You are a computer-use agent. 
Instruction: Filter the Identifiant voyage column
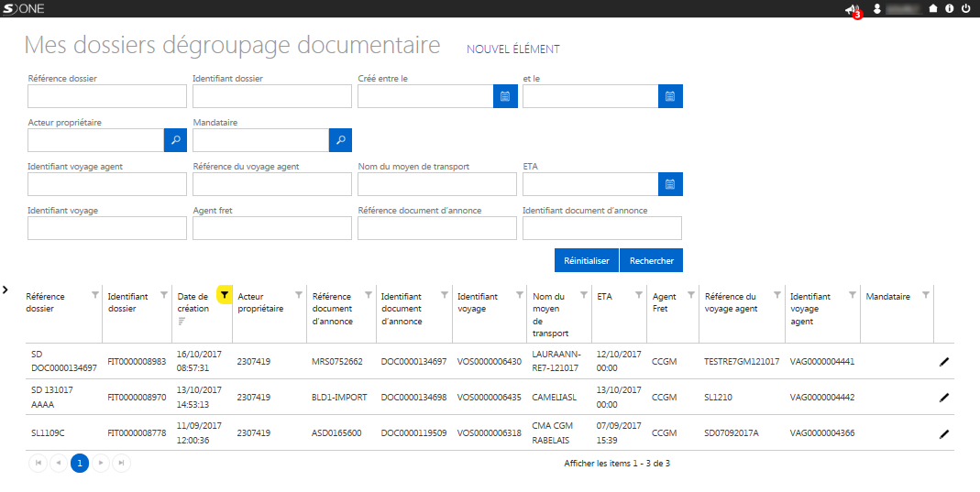point(520,295)
